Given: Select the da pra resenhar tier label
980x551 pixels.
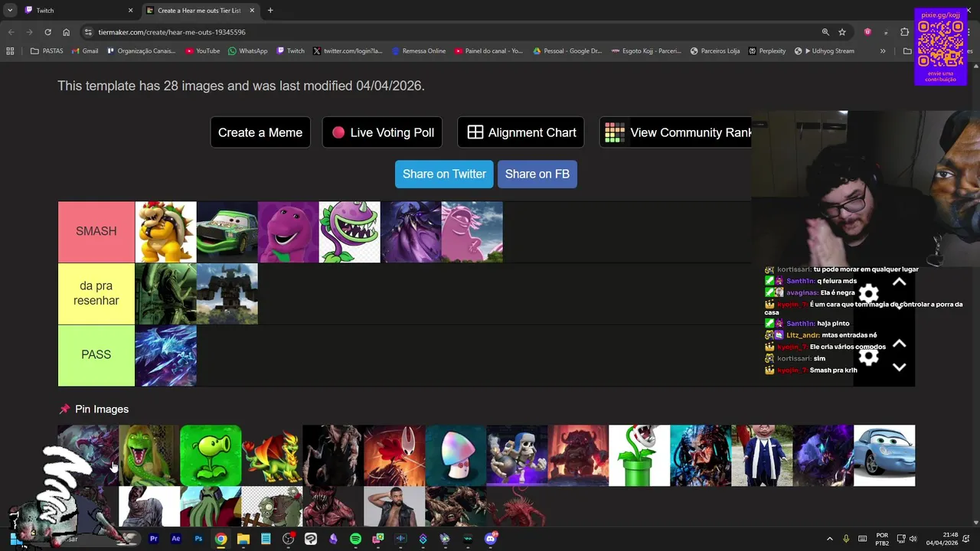Looking at the screenshot, I should click(96, 294).
